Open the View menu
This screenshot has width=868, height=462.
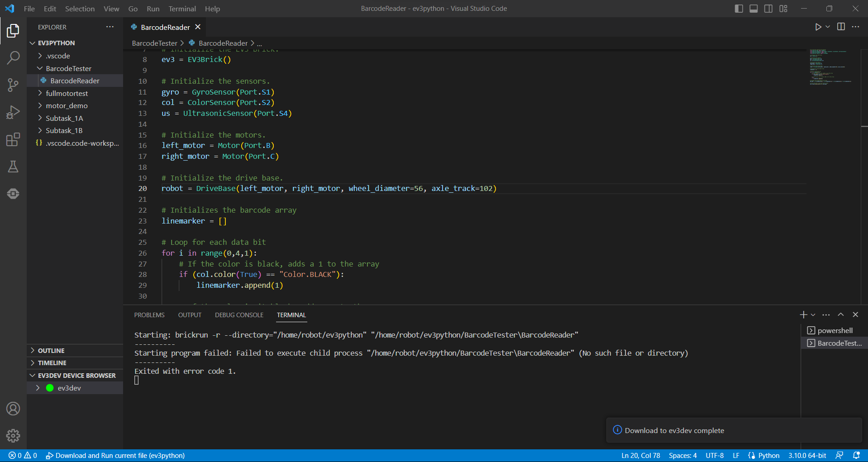111,9
